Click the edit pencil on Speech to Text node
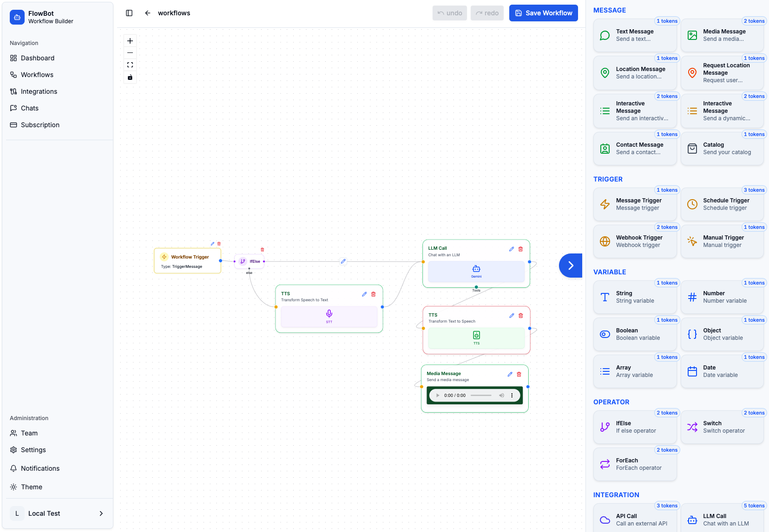769x532 pixels. (x=364, y=294)
